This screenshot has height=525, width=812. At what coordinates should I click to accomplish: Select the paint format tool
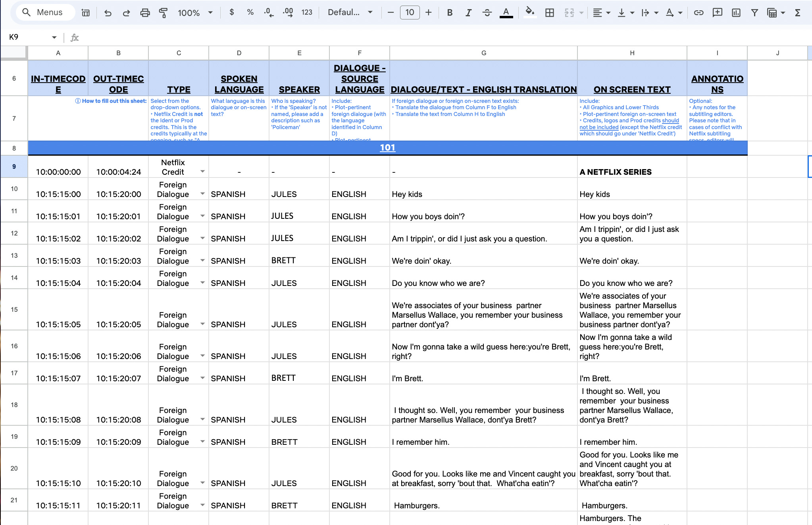pos(163,13)
